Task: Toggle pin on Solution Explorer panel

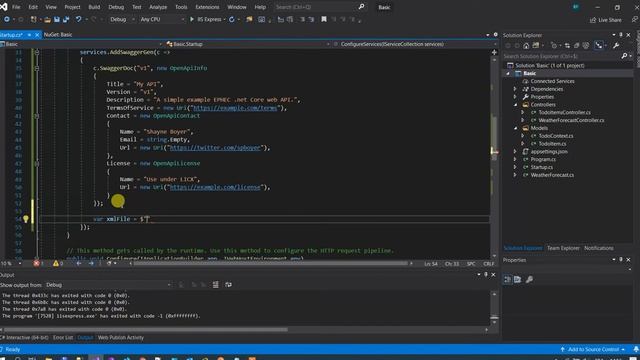Action: pyautogui.click(x=621, y=35)
